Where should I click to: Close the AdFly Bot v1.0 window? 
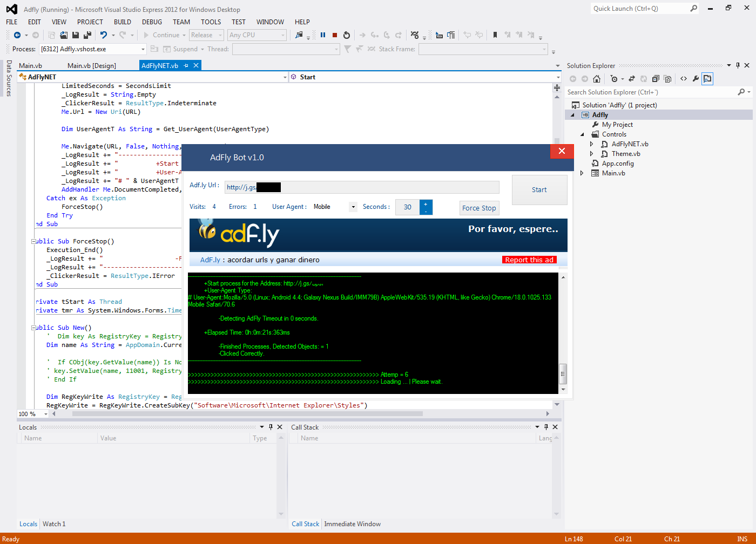tap(562, 151)
